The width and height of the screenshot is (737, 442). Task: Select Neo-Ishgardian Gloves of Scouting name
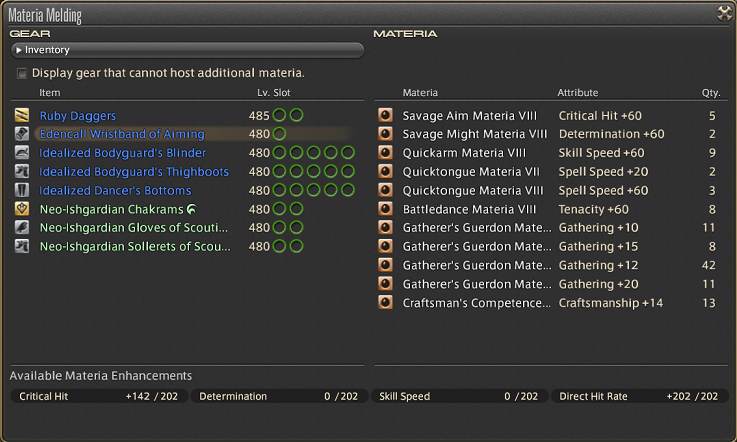(134, 228)
